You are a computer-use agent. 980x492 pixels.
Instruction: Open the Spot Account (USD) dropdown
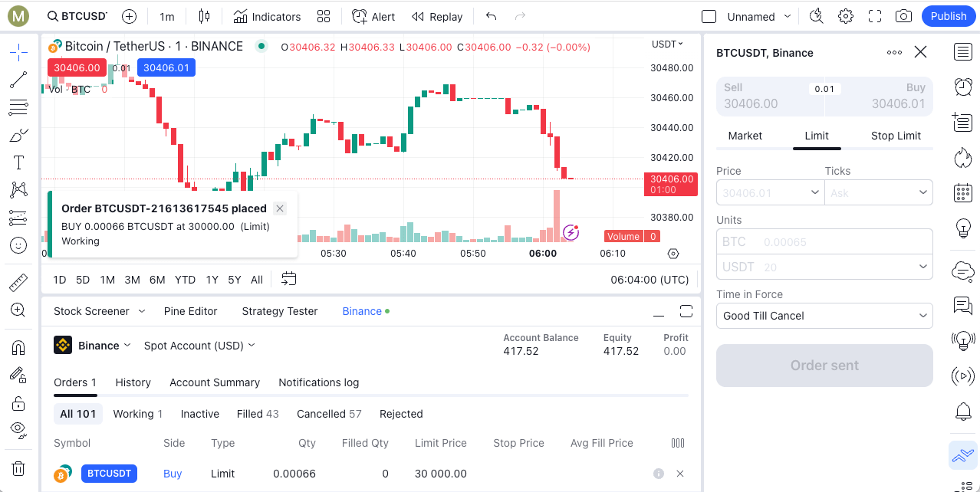pos(199,346)
